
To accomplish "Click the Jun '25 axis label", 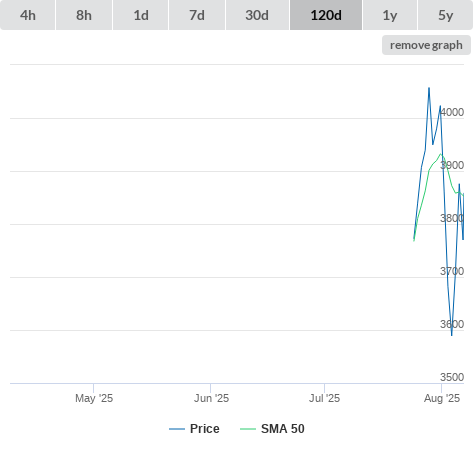I will click(x=211, y=398).
